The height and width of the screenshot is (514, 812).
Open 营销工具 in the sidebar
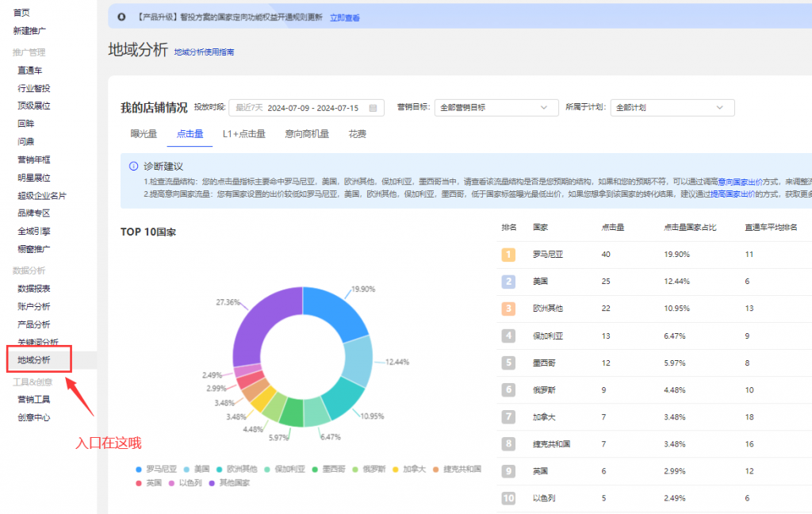33,400
